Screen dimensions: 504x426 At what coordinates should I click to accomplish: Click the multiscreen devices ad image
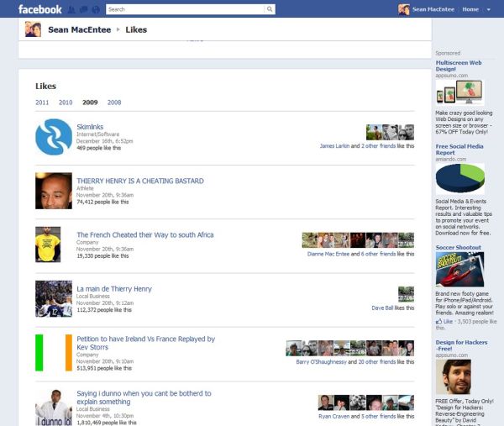[459, 92]
